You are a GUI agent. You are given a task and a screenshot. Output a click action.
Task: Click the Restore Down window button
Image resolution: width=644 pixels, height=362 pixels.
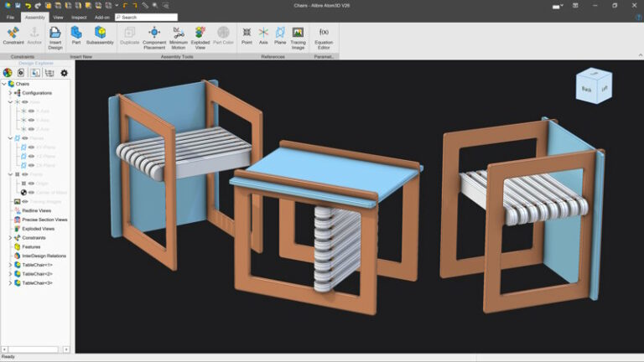[615, 5]
